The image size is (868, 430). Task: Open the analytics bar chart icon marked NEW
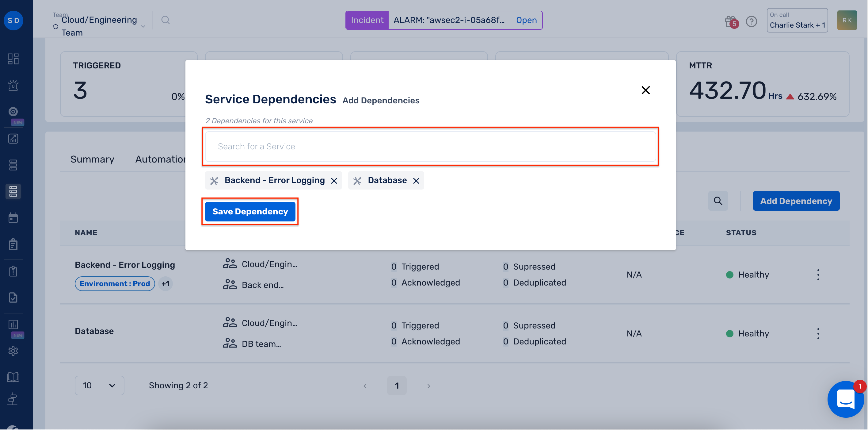[x=13, y=324]
